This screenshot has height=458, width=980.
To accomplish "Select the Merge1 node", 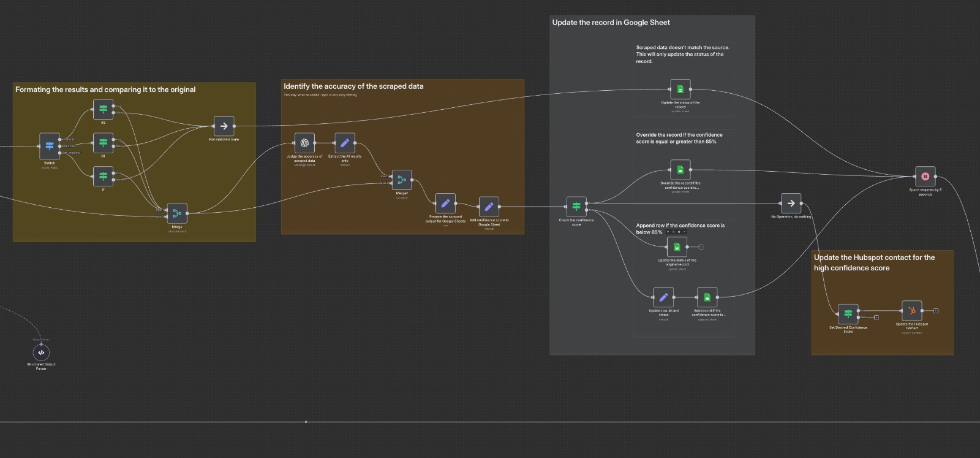I will (x=402, y=180).
